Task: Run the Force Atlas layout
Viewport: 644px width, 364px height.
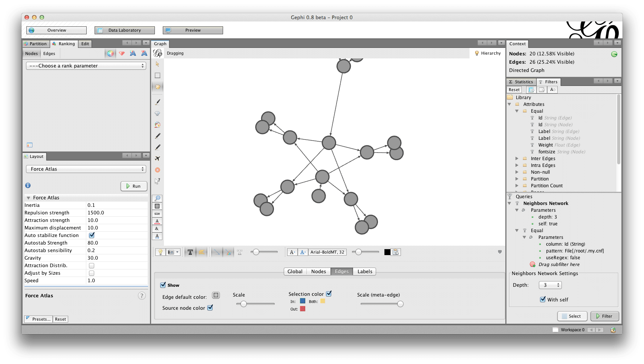Action: pyautogui.click(x=134, y=186)
